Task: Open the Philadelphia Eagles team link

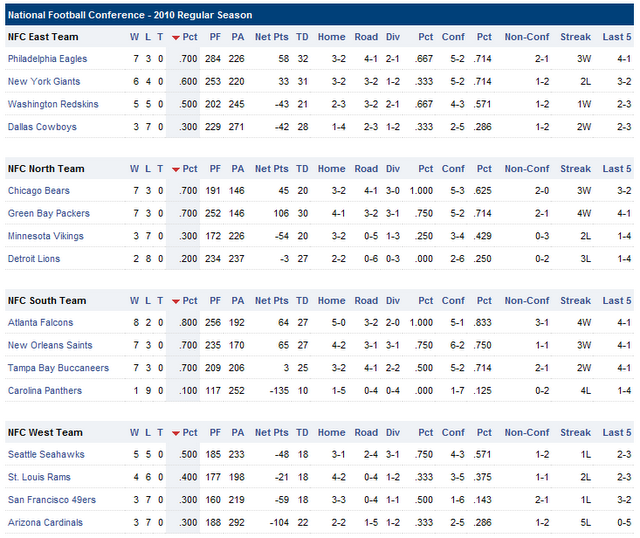Action: [47, 60]
